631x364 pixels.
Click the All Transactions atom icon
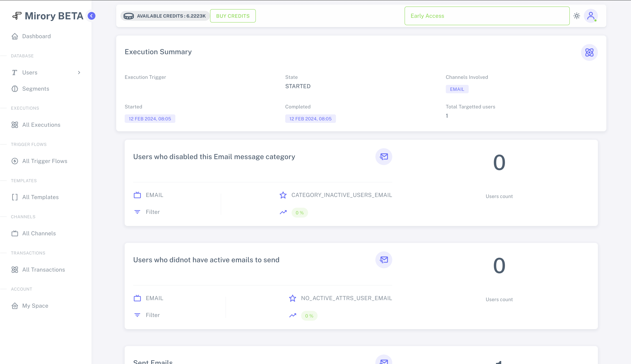[15, 269]
